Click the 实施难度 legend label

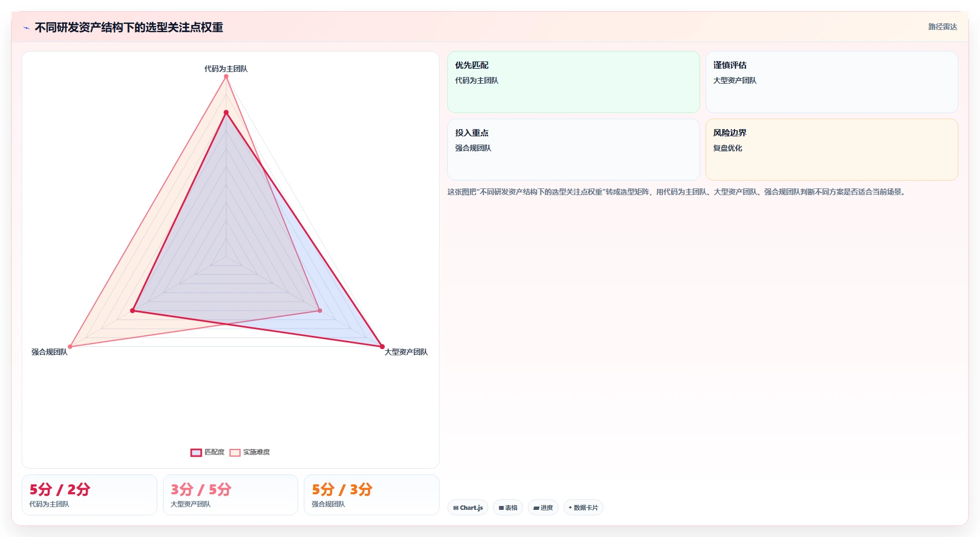[257, 452]
